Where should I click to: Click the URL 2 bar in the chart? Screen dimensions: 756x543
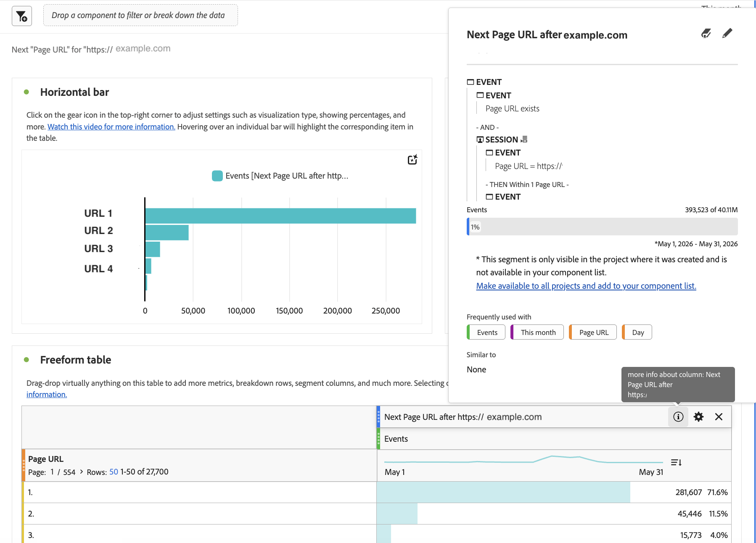[167, 232]
